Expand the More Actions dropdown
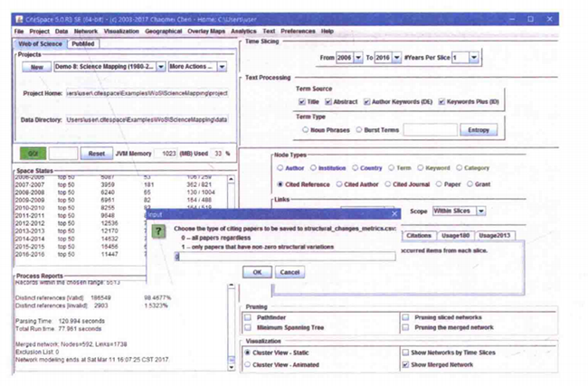 190,67
